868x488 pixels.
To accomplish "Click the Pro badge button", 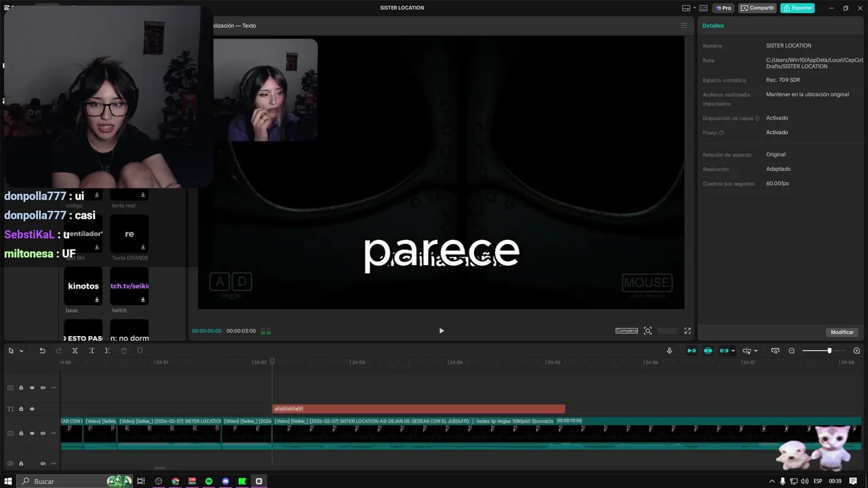I will pyautogui.click(x=723, y=8).
